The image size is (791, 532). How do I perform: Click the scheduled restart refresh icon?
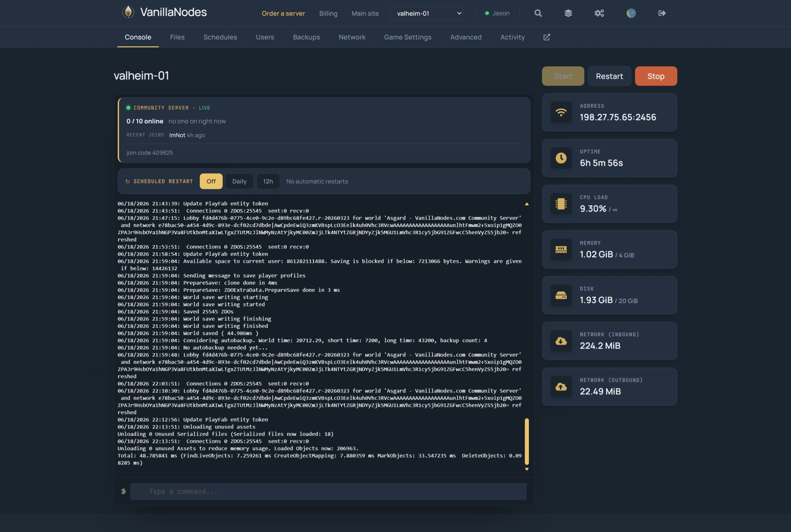(128, 182)
